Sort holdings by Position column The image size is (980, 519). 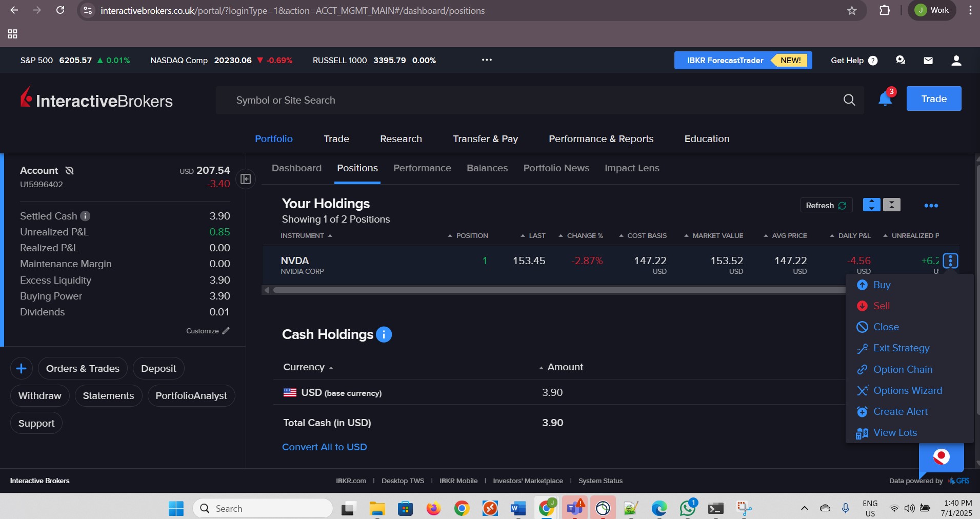(x=468, y=235)
